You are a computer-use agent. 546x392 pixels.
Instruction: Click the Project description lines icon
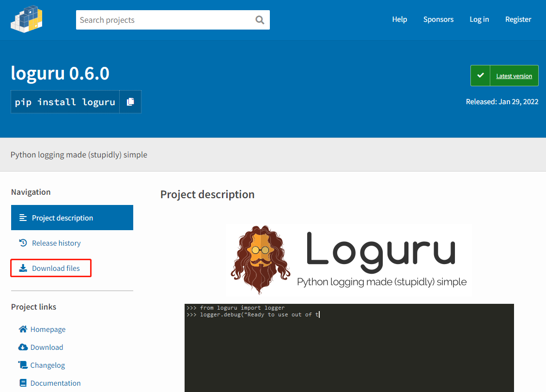tap(23, 218)
